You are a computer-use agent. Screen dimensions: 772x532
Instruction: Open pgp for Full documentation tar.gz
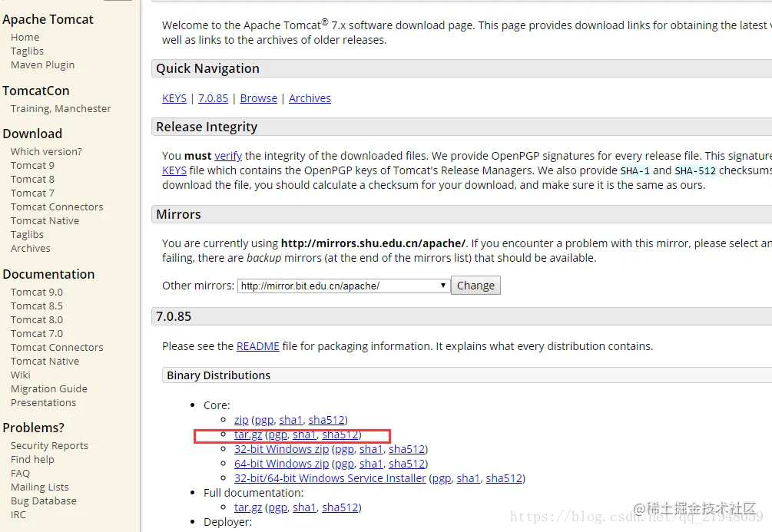tap(277, 508)
